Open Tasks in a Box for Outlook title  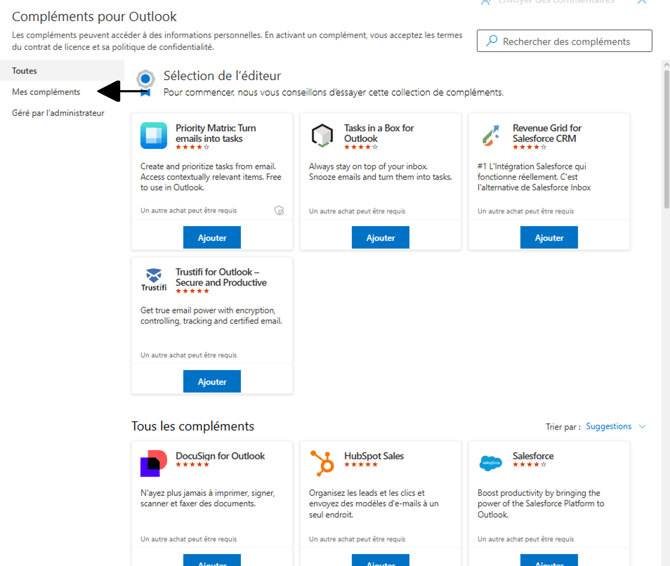[379, 133]
